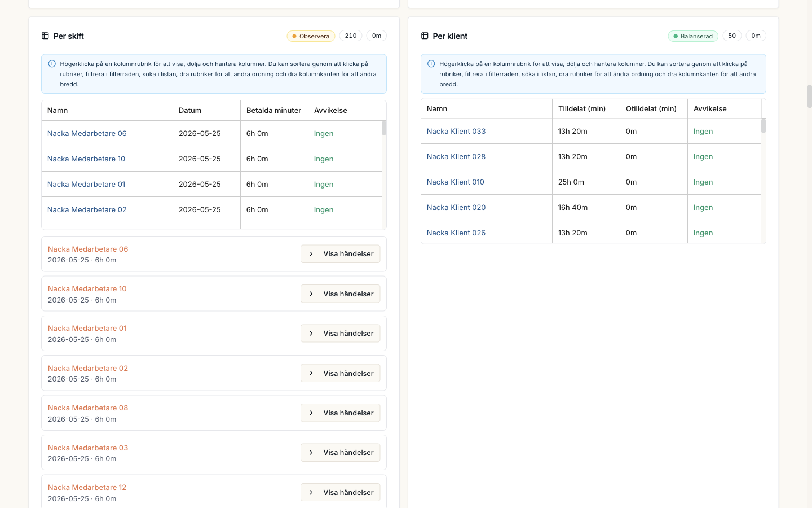
Task: Expand Visa händelser for Nacka Medarbetare 03
Action: pyautogui.click(x=340, y=453)
